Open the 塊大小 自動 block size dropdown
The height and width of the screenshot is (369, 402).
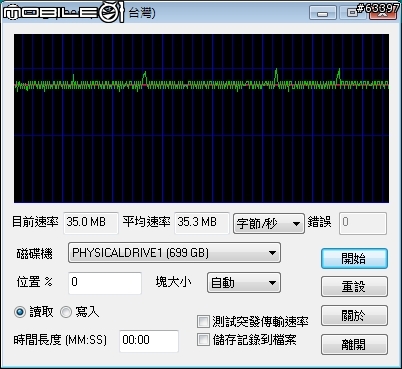click(x=244, y=283)
